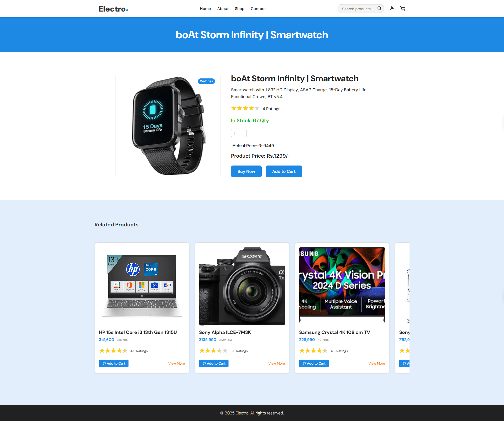This screenshot has height=421, width=504.
Task: Go to the Home menu item
Action: click(205, 9)
